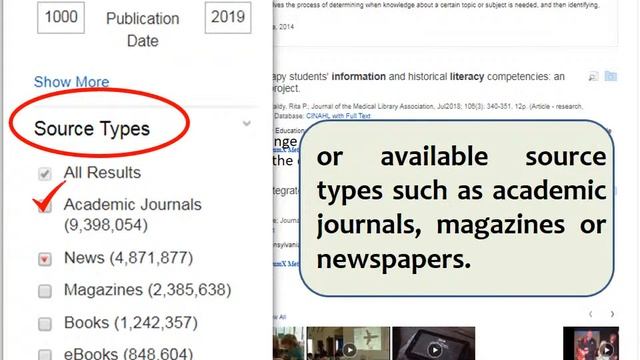This screenshot has height=360, width=640.
Task: Click the article preview magnifier icon
Action: tap(593, 76)
